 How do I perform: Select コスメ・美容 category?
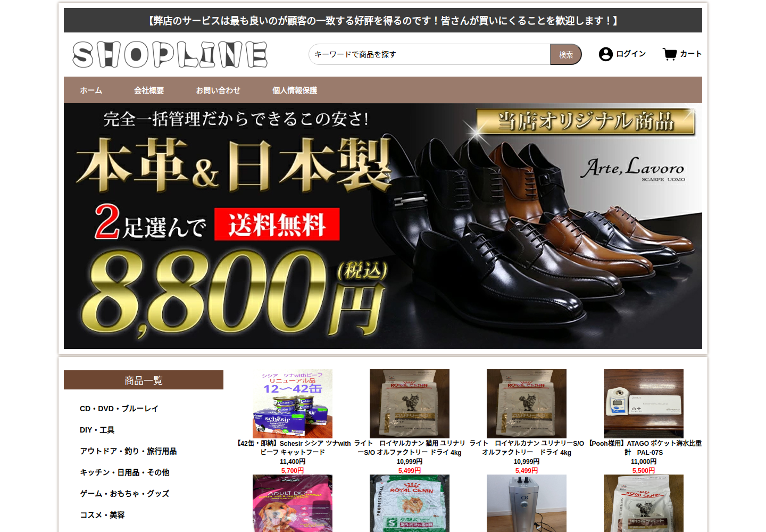(x=102, y=515)
